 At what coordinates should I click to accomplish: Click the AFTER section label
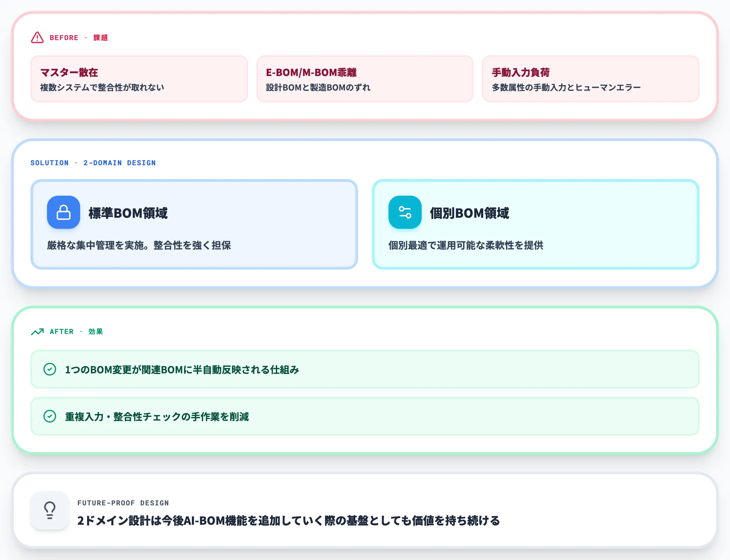(x=62, y=332)
